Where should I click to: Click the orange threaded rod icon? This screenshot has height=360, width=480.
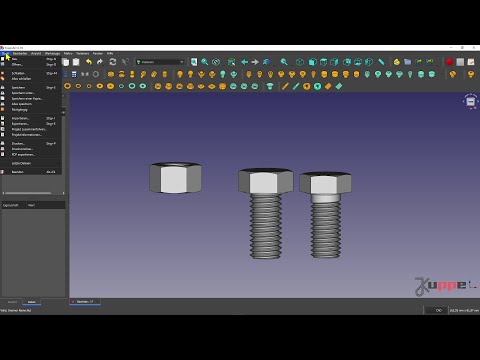pos(285,86)
